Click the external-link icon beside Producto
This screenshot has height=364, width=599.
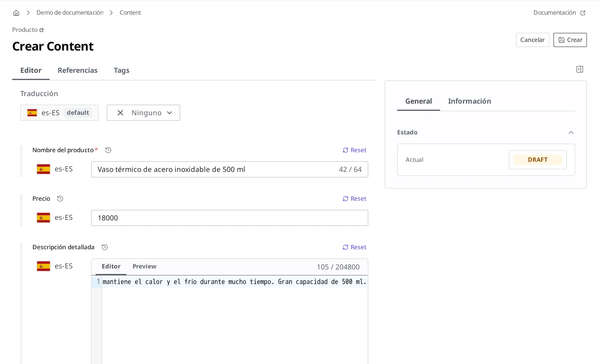41,30
